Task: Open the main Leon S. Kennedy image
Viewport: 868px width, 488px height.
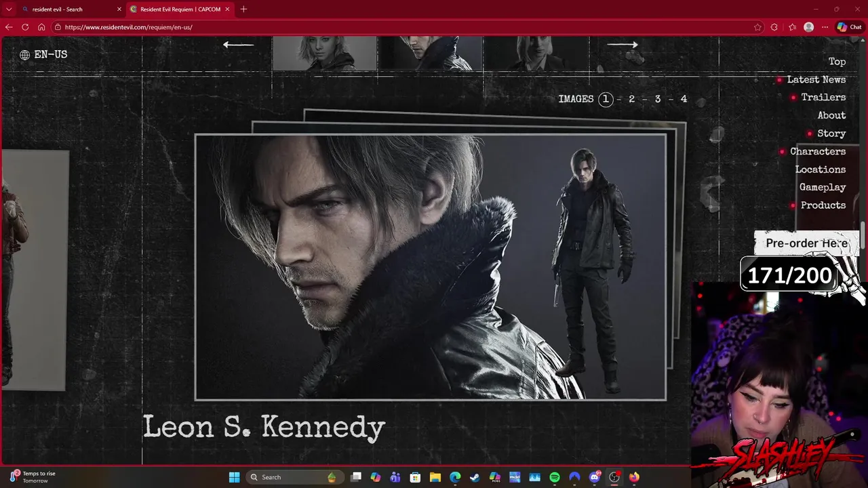Action: [x=431, y=267]
